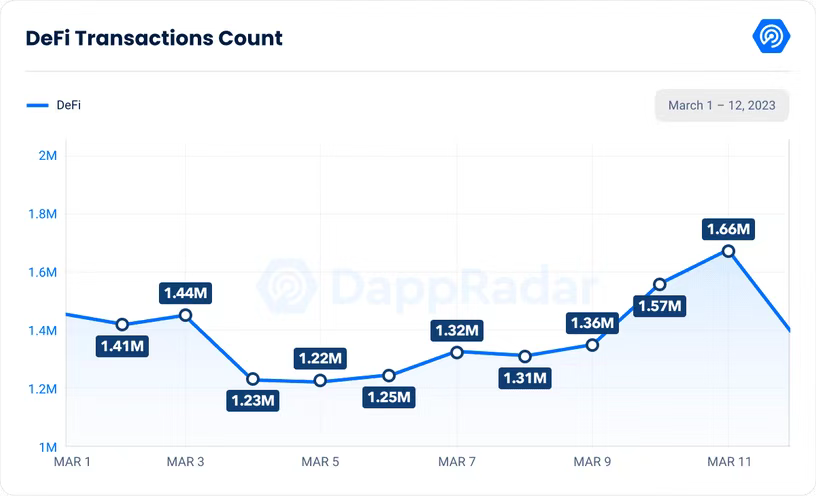Click the 1.22M data point marker
The height and width of the screenshot is (496, 816).
[320, 380]
